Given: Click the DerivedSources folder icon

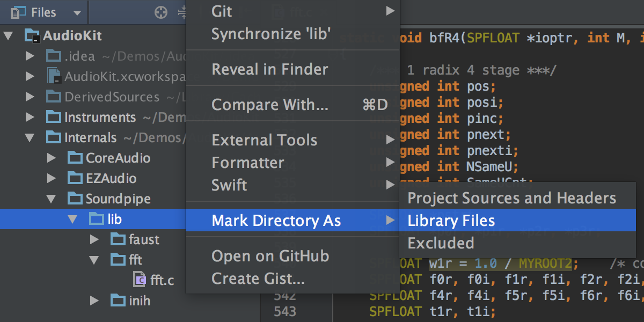Looking at the screenshot, I should point(54,97).
